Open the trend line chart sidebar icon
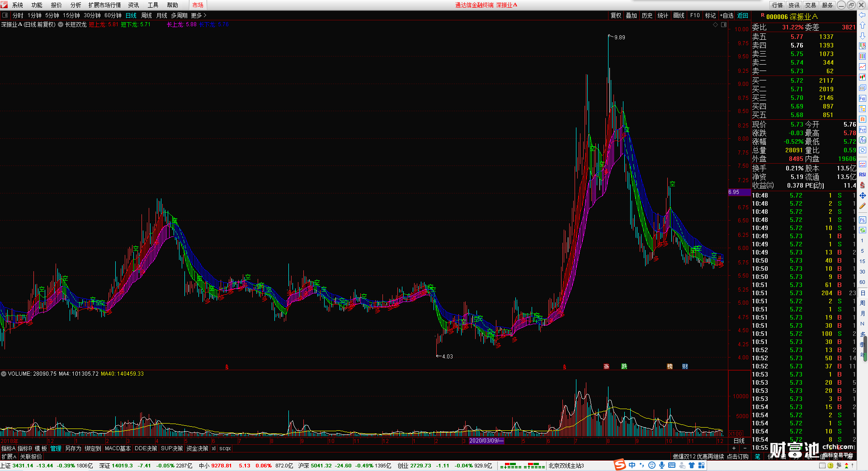This screenshot has width=868, height=471. click(x=863, y=67)
